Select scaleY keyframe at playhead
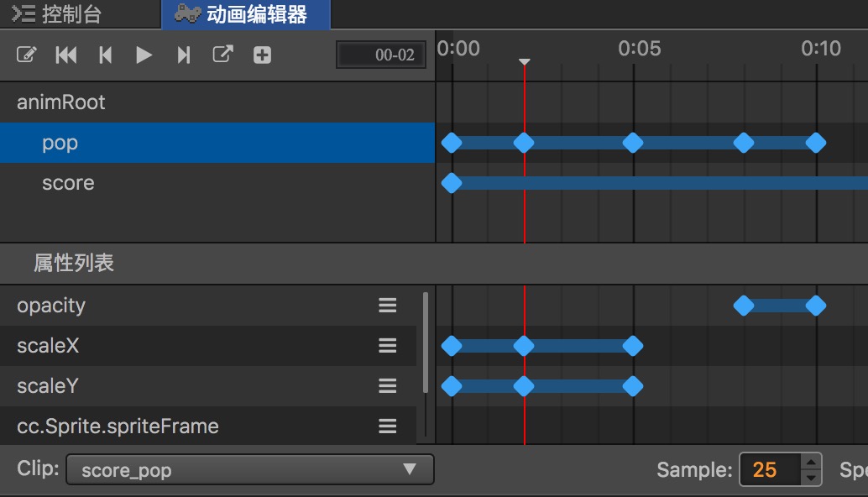The width and height of the screenshot is (868, 497). pyautogui.click(x=524, y=386)
